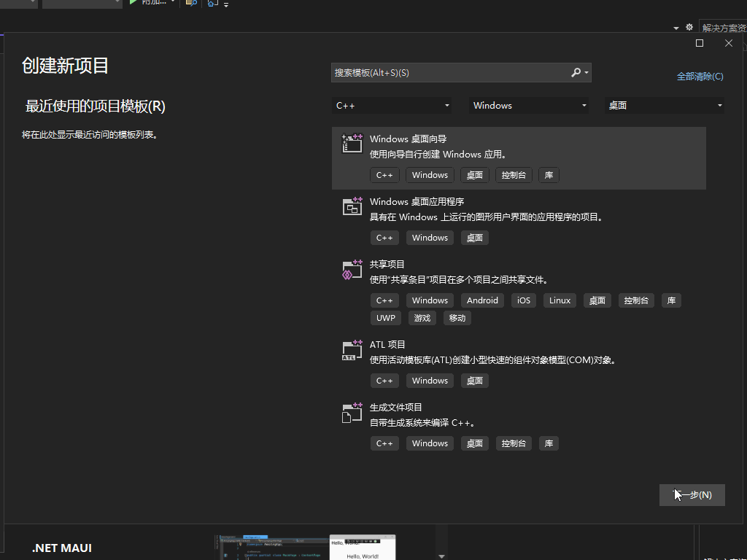Click the Windows 桌面向导 template icon
Screen dimensions: 747x560
pos(352,144)
